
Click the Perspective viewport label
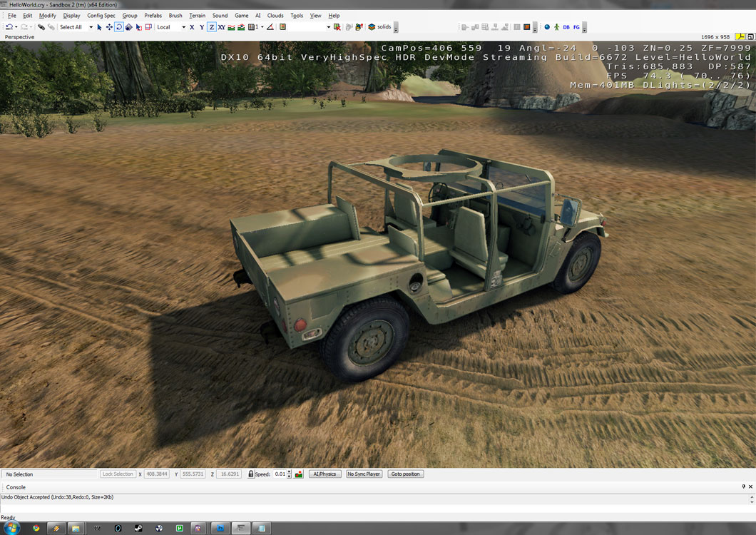point(19,37)
